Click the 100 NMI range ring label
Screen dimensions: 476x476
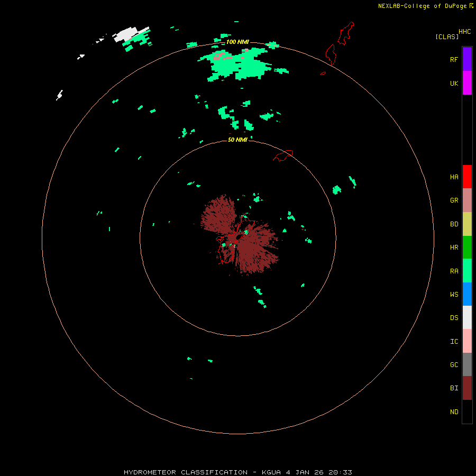tap(237, 42)
